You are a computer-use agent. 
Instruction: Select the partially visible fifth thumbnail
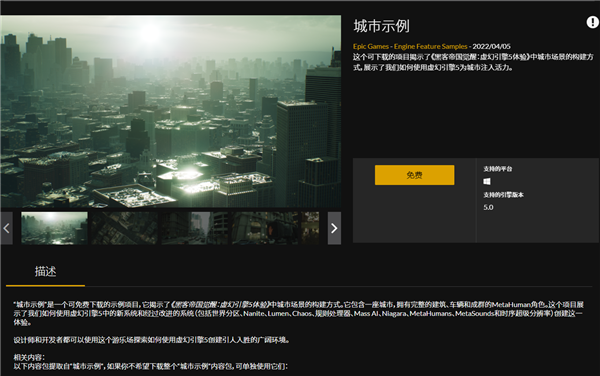tap(310, 228)
